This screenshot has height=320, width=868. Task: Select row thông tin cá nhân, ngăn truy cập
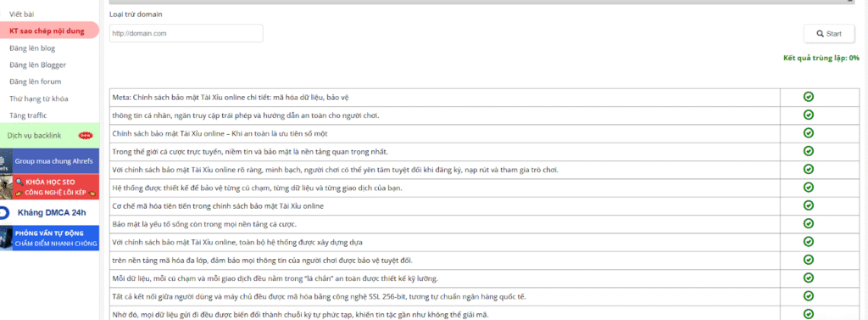click(444, 115)
